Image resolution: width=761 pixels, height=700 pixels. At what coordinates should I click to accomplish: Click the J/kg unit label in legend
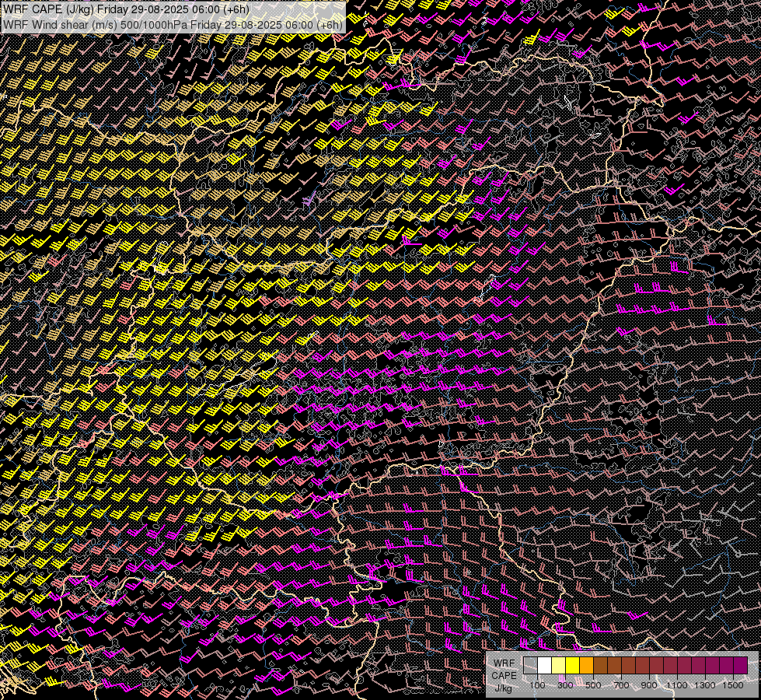503,688
